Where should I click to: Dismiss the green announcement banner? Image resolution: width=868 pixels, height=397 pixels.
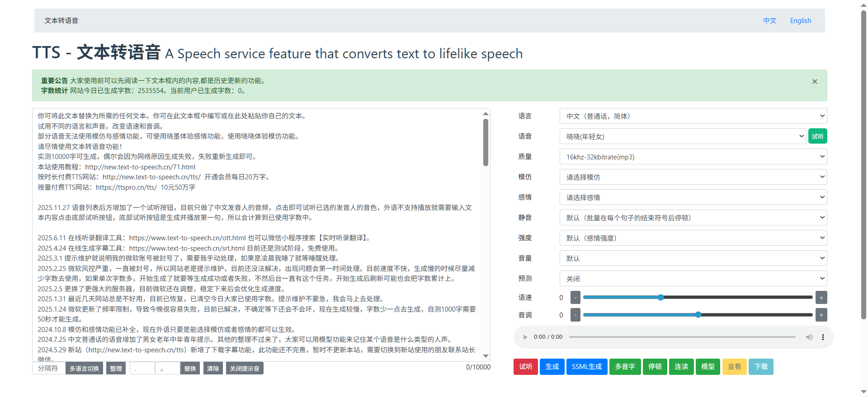click(815, 82)
